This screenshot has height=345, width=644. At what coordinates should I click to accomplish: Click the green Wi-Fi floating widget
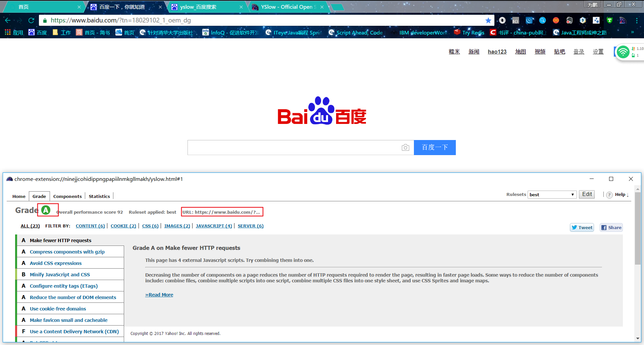[x=623, y=52]
